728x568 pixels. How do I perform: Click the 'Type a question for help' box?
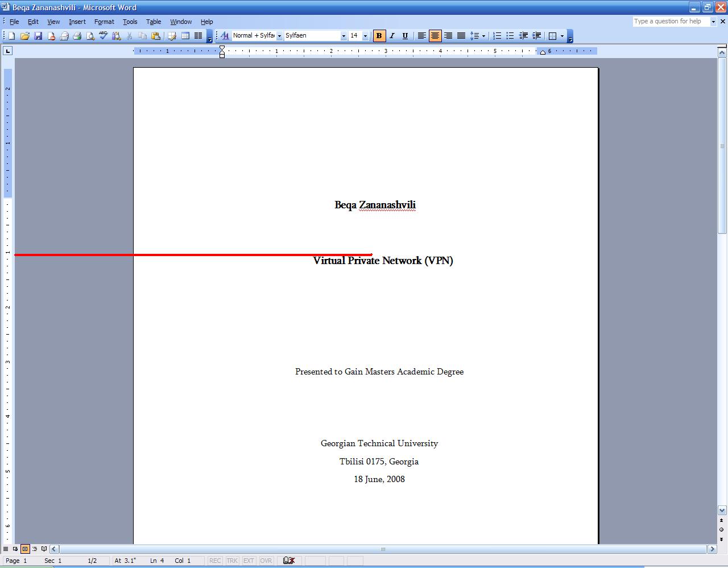coord(671,21)
